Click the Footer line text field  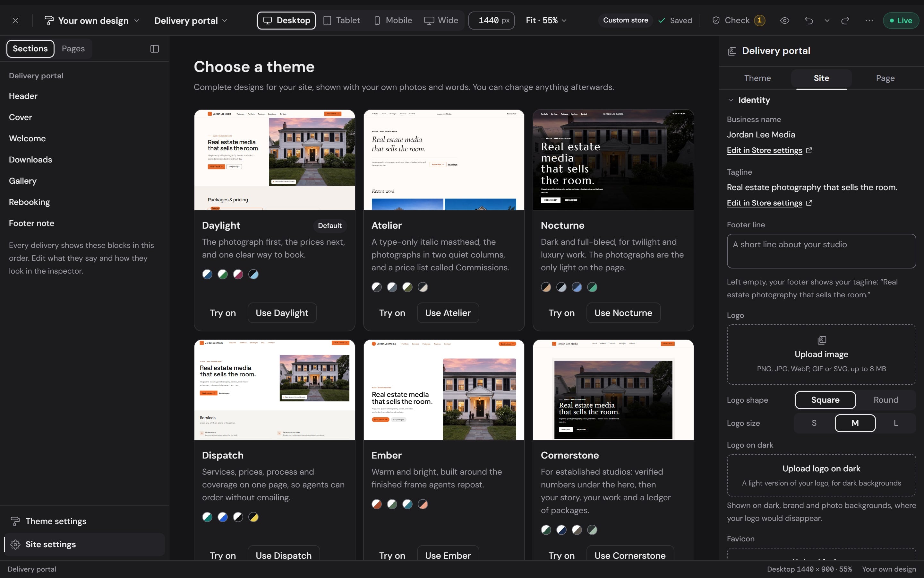pos(821,251)
